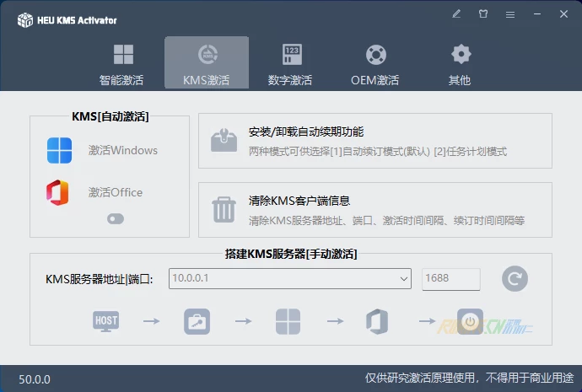The width and height of the screenshot is (582, 392).
Task: Click the trash can icon
Action: click(224, 209)
